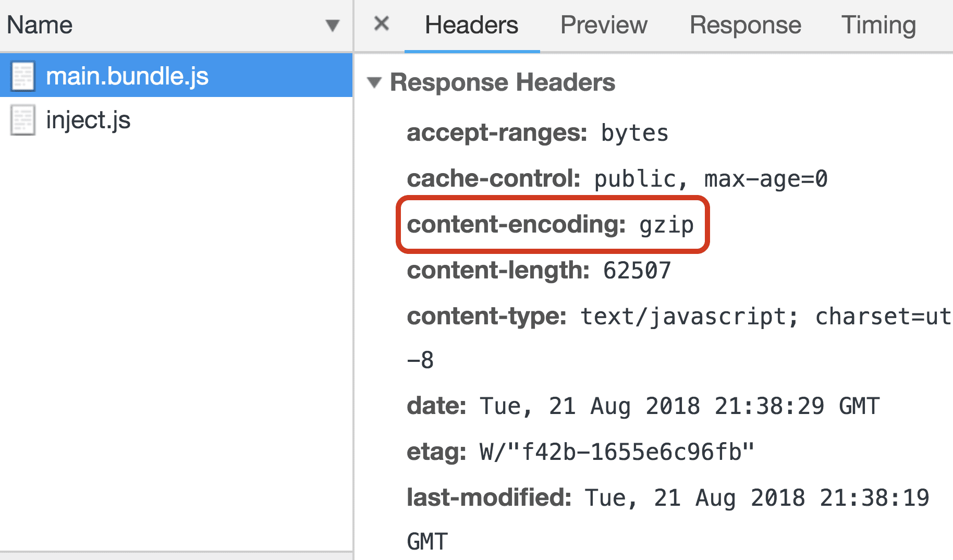Click the file type icon beside main.bundle.js
953x560 pixels.
(22, 75)
